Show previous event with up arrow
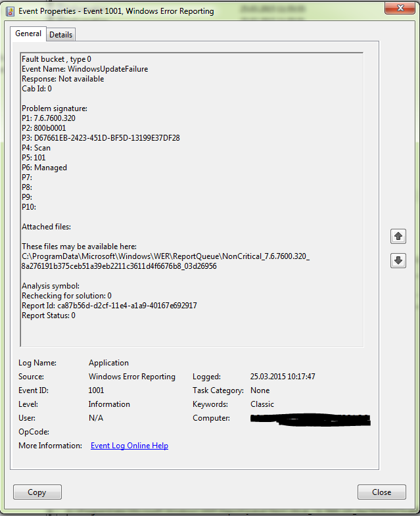Screen dimensions: 420x516 398,236
